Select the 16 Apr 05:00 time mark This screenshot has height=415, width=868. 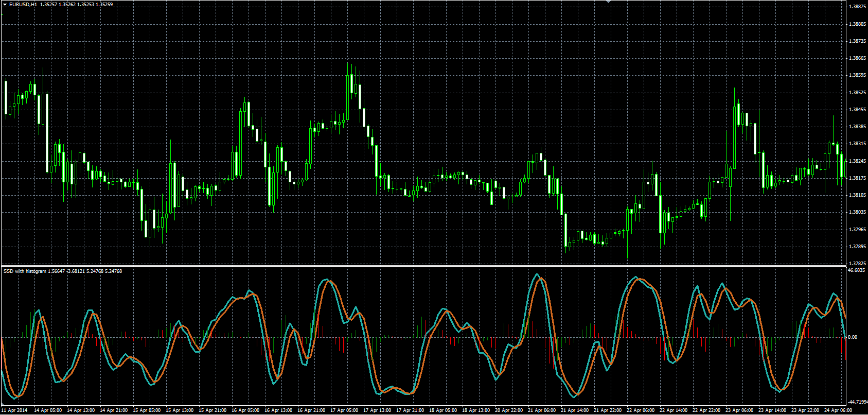coord(245,410)
